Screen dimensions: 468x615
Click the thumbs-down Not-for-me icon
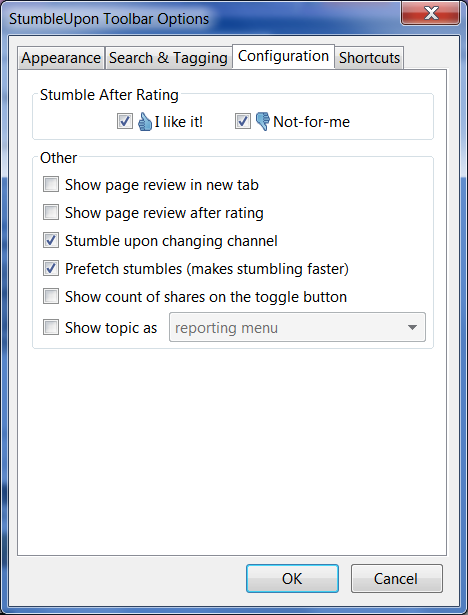click(x=262, y=122)
